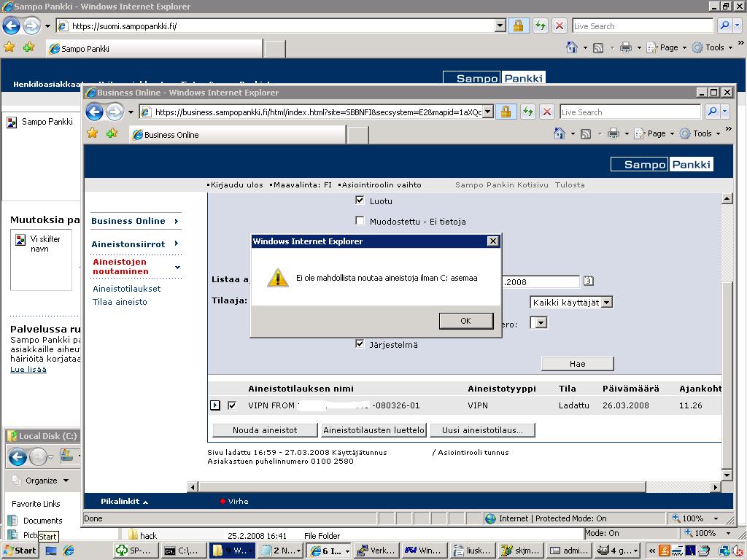Click the stop loading icon in Business Online

546,112
